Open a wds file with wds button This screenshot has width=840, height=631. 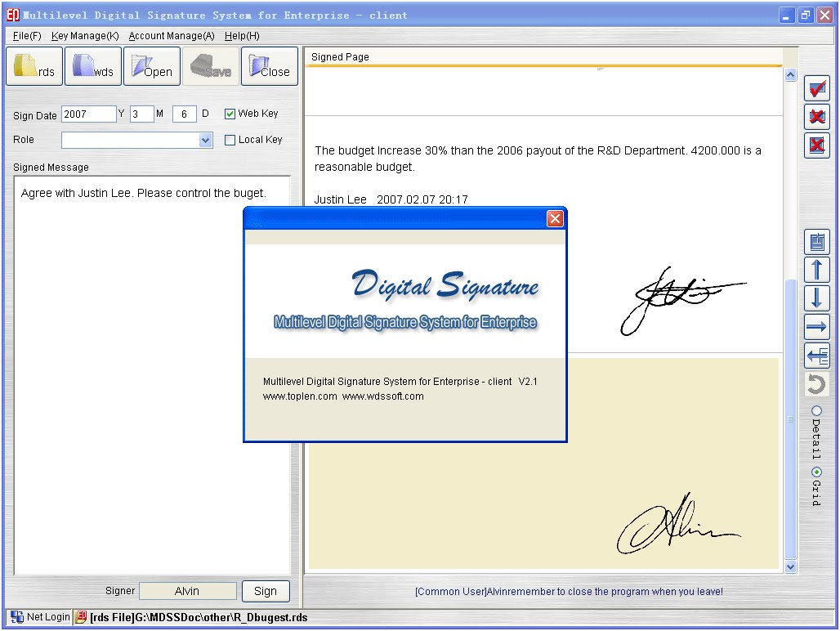93,66
